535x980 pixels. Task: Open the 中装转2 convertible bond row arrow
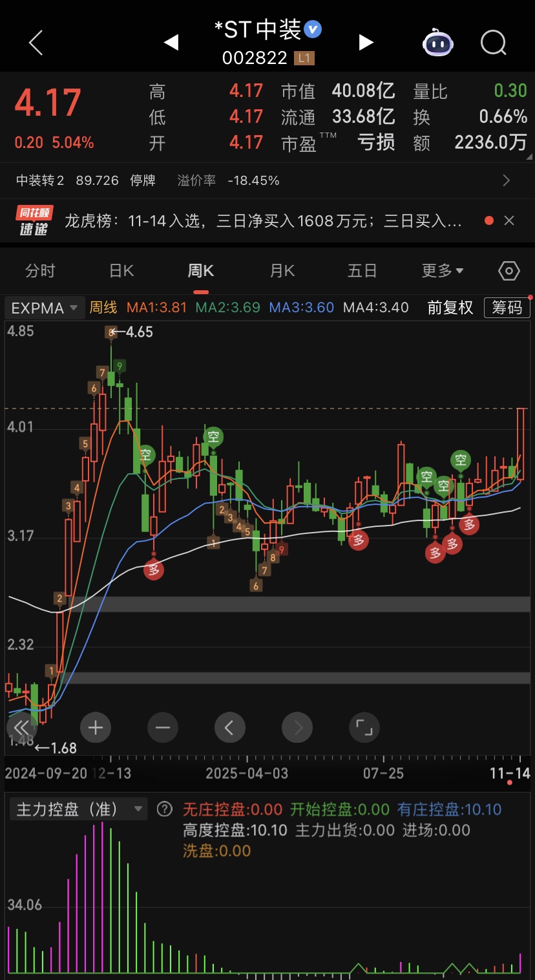tap(507, 180)
